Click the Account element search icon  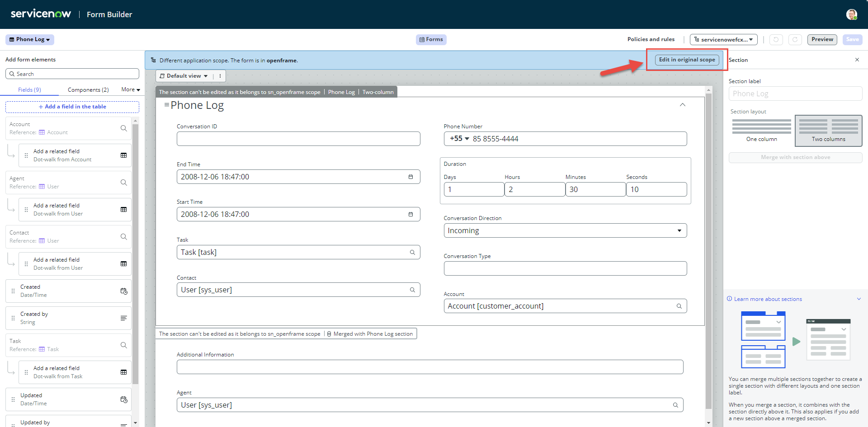tap(123, 128)
